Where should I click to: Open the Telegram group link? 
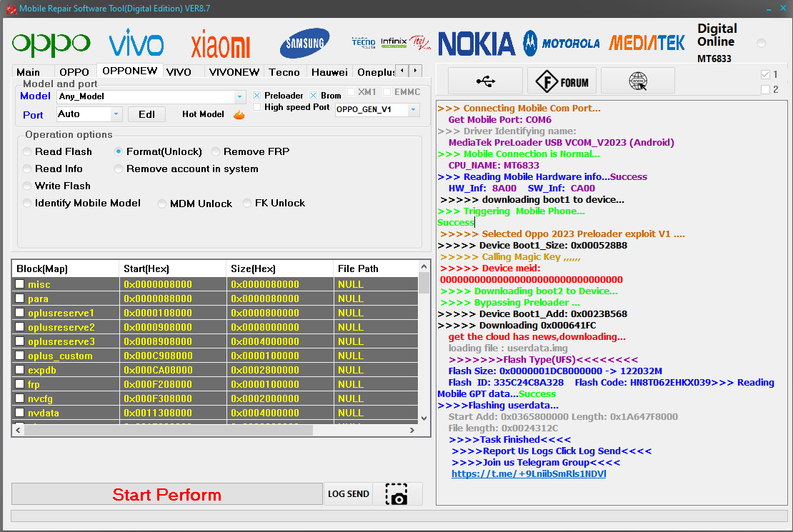click(x=529, y=474)
